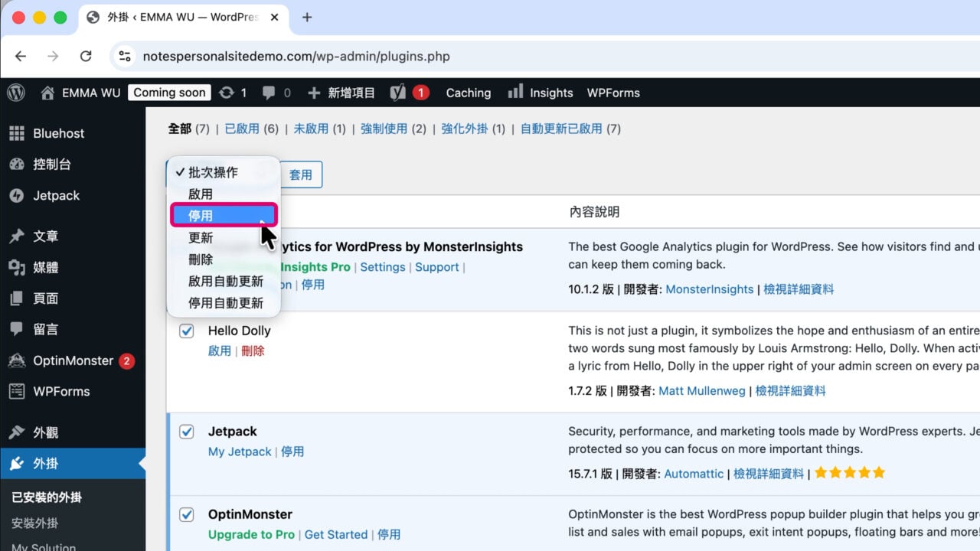Click MonsterInsights Settings link
The height and width of the screenshot is (551, 980).
pyautogui.click(x=383, y=267)
